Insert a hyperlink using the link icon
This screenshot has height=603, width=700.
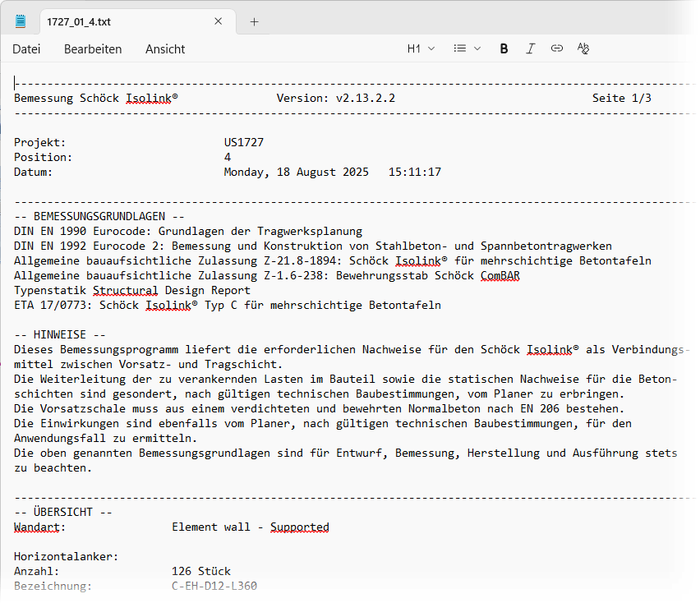point(556,48)
